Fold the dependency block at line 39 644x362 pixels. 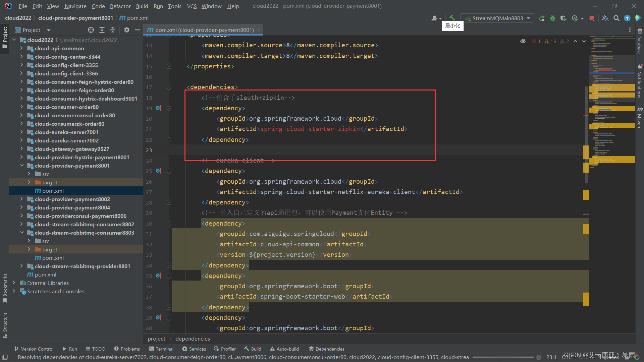click(169, 318)
